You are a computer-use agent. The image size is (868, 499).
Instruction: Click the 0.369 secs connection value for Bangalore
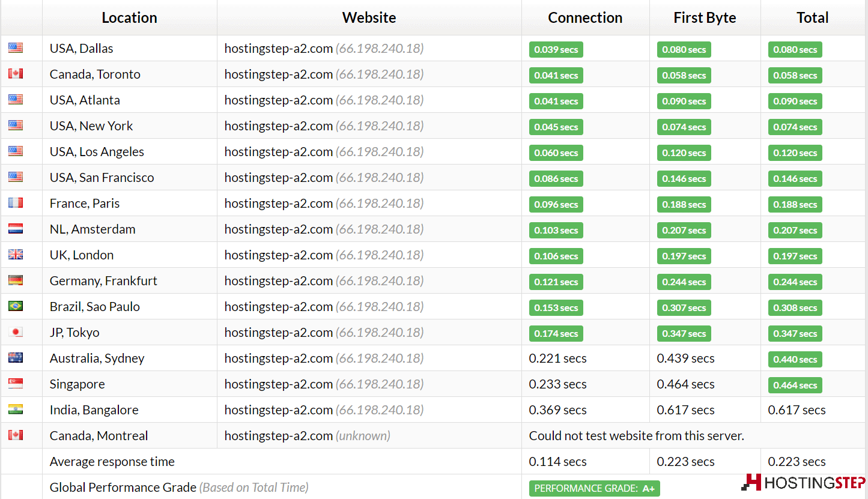(557, 410)
